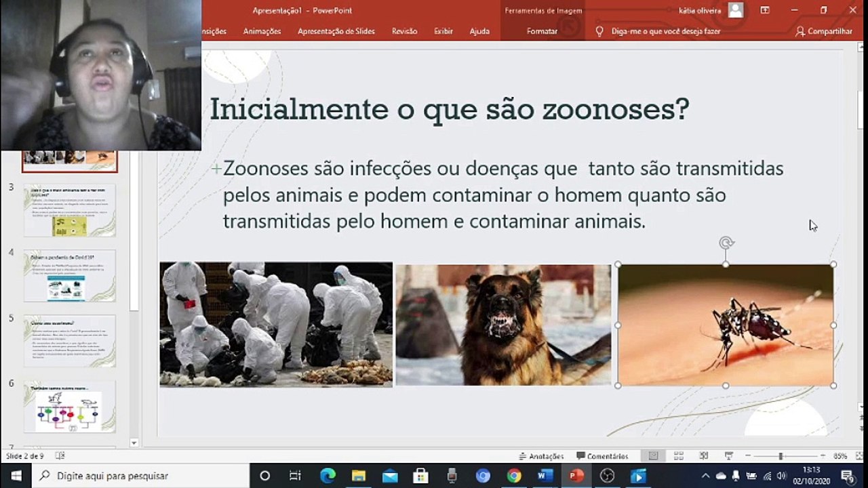Click the volume speaker tray icon

780,476
